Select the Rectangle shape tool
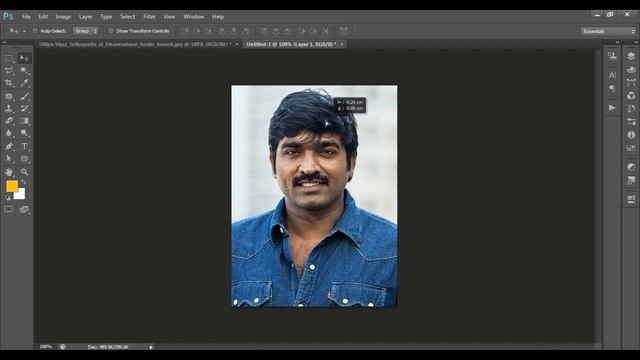This screenshot has width=640, height=360. tap(24, 159)
